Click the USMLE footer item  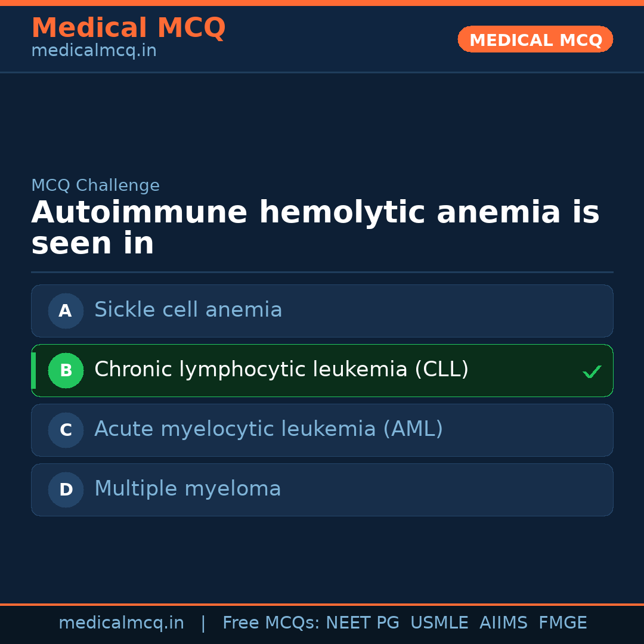click(439, 623)
